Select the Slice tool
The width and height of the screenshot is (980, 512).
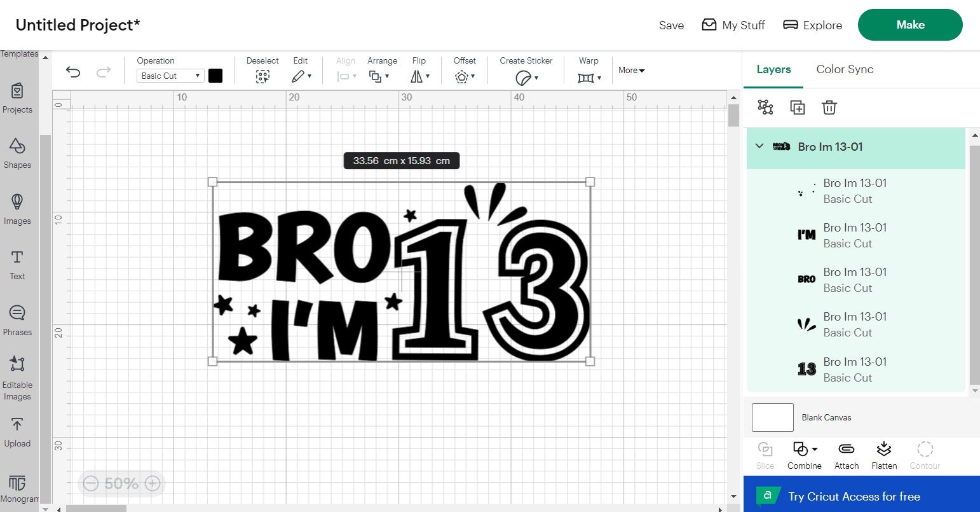pos(765,453)
